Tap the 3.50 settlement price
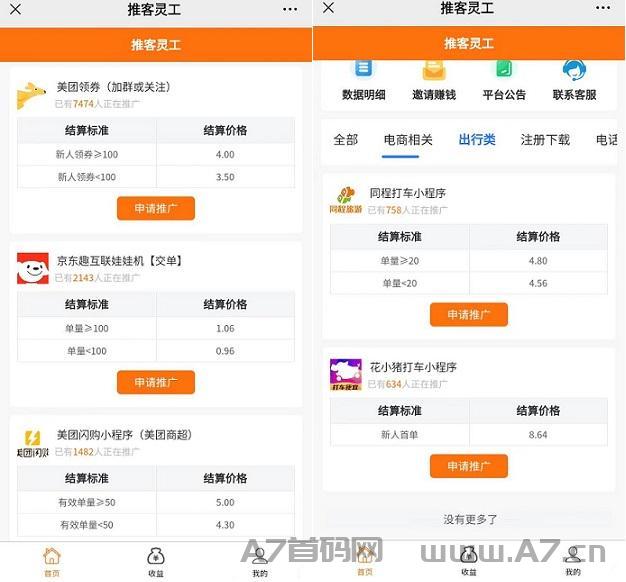The height and width of the screenshot is (582, 626). pyautogui.click(x=225, y=177)
